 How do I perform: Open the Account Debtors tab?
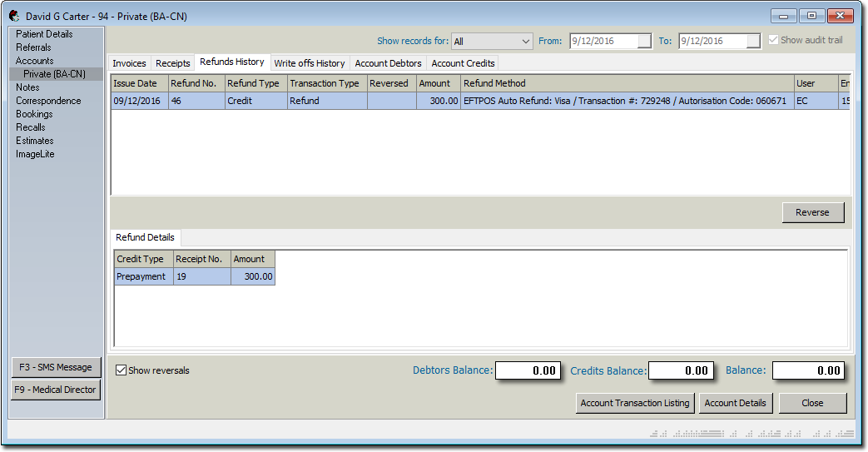388,63
